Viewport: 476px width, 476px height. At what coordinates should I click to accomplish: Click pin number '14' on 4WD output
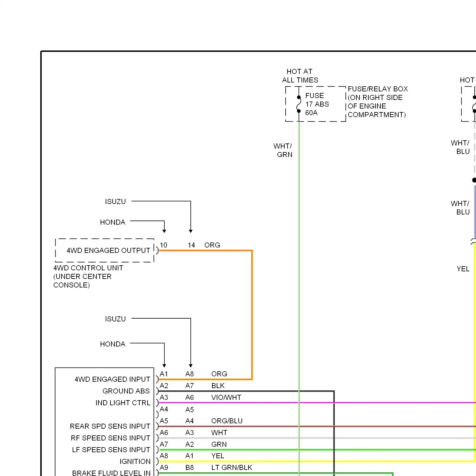[191, 245]
